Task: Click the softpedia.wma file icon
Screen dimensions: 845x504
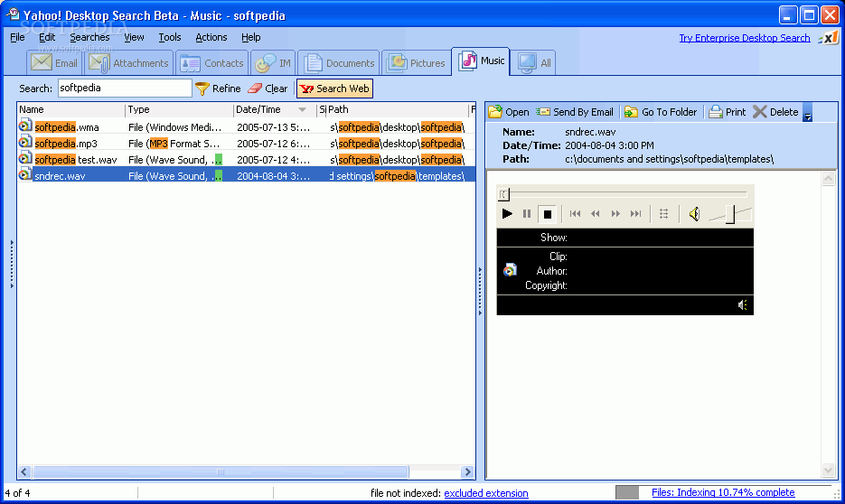Action: click(25, 126)
